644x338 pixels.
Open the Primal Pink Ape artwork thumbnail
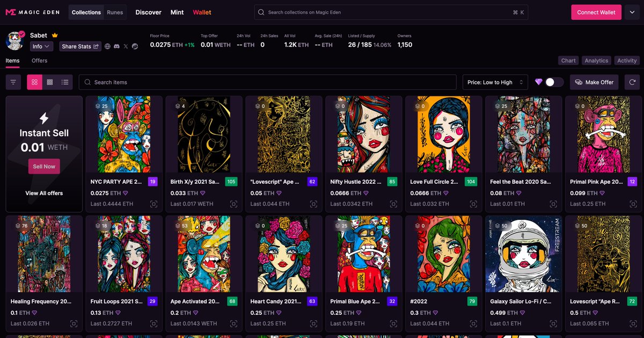(603, 134)
